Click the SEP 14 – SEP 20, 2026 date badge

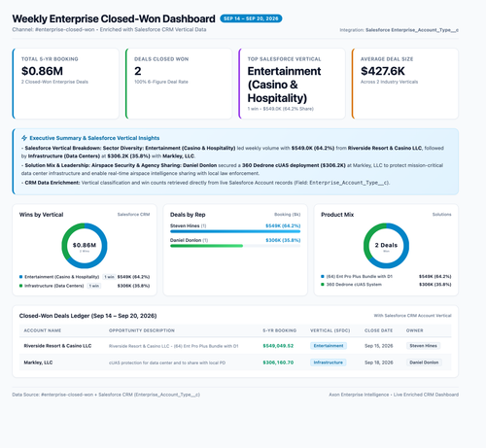pyautogui.click(x=251, y=18)
